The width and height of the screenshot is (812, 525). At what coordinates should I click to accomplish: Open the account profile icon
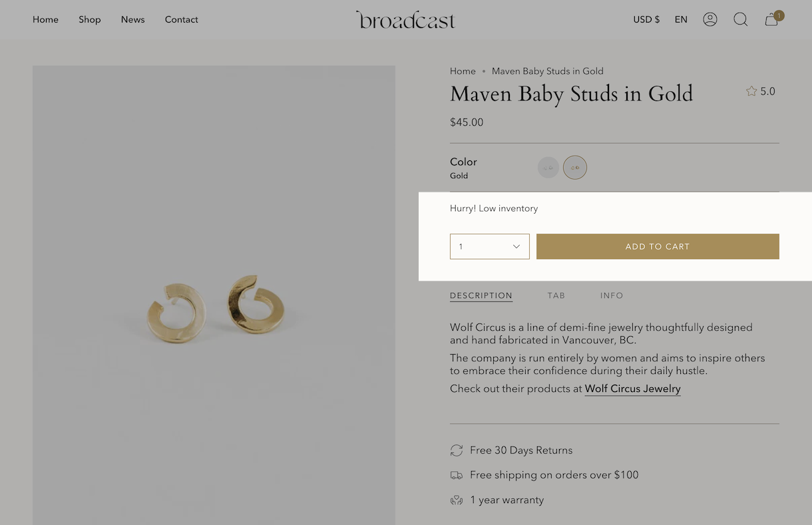point(710,19)
